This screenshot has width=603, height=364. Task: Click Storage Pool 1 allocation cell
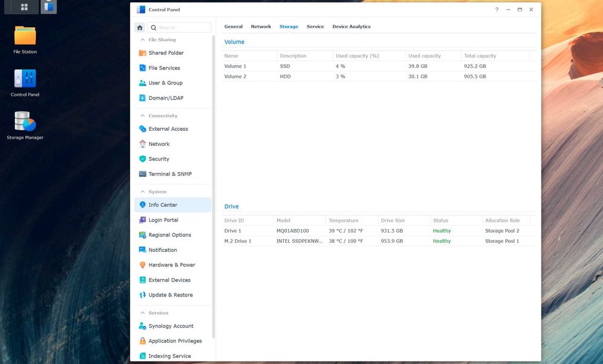pyautogui.click(x=502, y=241)
